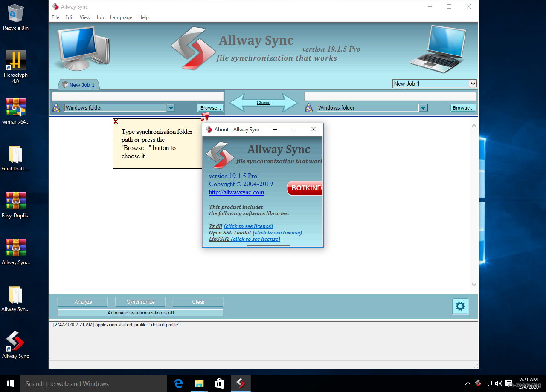
Task: Open Heroglyph 4.0 desktop shortcut
Action: click(16, 67)
